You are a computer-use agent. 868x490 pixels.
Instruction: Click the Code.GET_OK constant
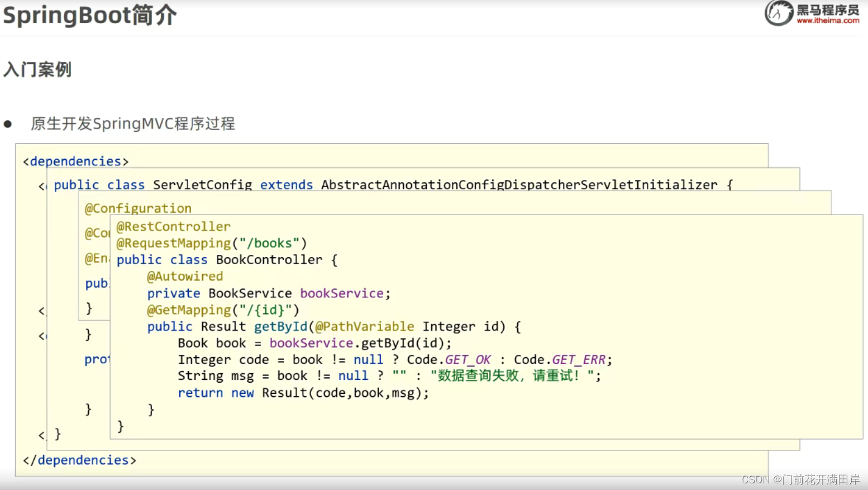coord(449,360)
